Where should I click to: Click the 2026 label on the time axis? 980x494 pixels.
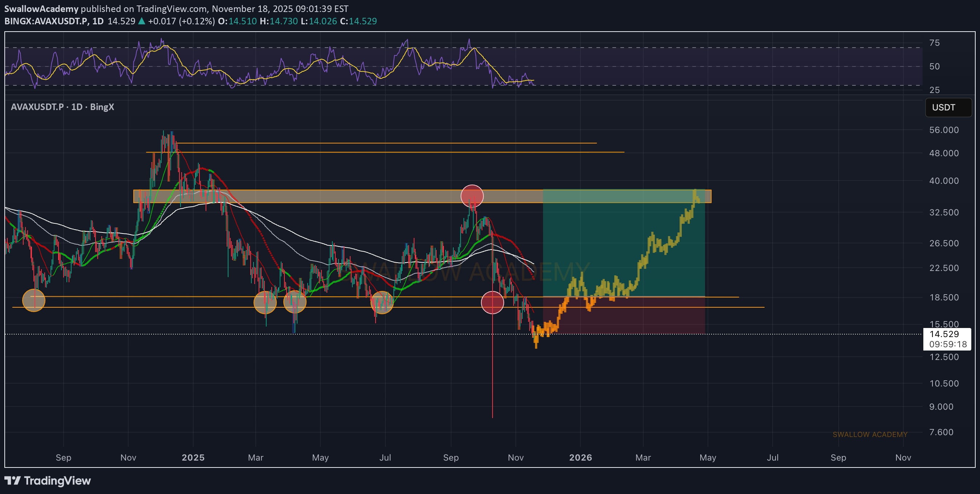pyautogui.click(x=580, y=457)
